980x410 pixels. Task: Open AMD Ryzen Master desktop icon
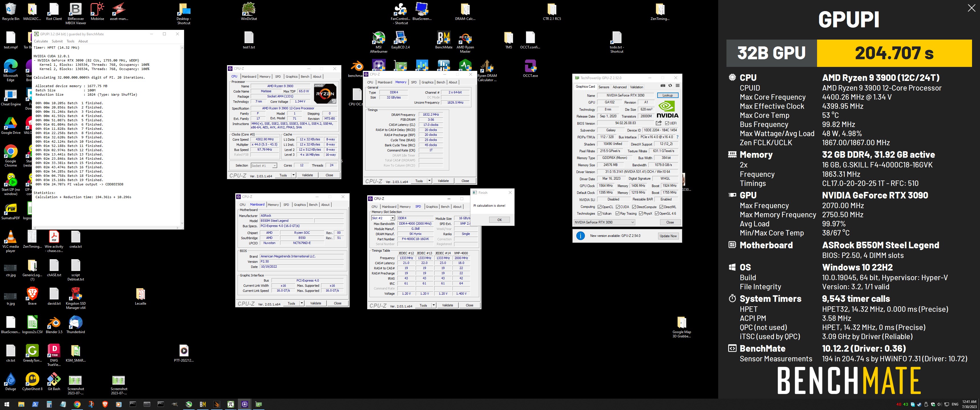point(465,42)
